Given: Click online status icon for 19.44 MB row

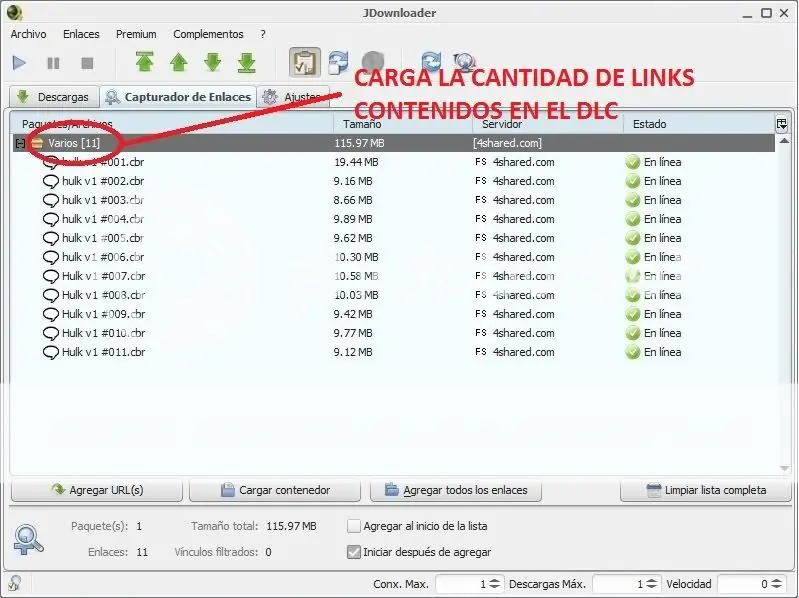Looking at the screenshot, I should 632,162.
